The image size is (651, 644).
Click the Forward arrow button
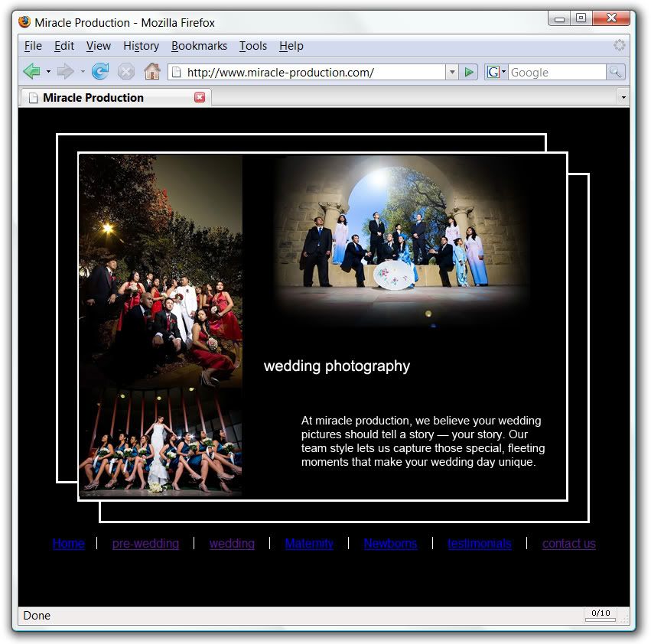coord(65,72)
